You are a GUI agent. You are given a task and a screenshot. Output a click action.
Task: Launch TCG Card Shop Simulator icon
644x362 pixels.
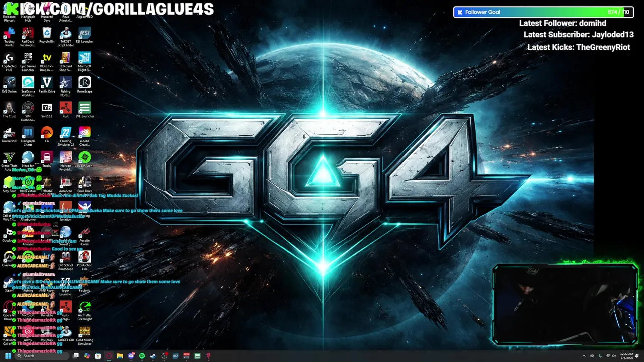click(x=65, y=61)
